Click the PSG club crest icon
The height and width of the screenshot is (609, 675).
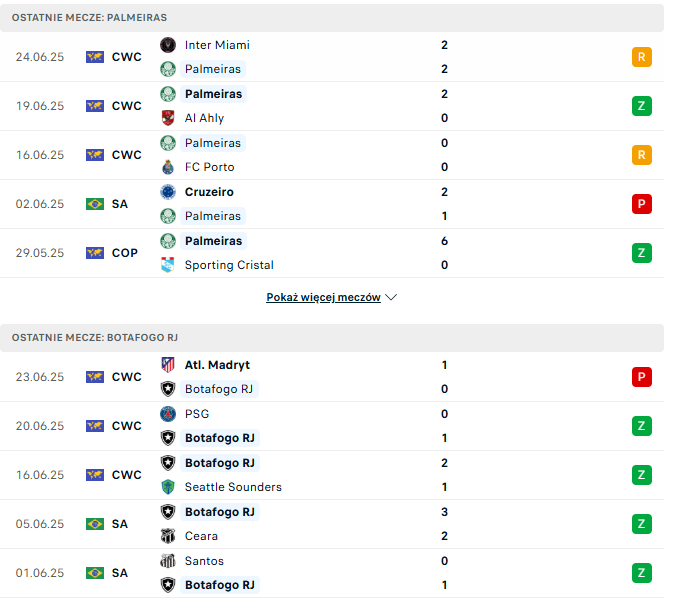168,414
